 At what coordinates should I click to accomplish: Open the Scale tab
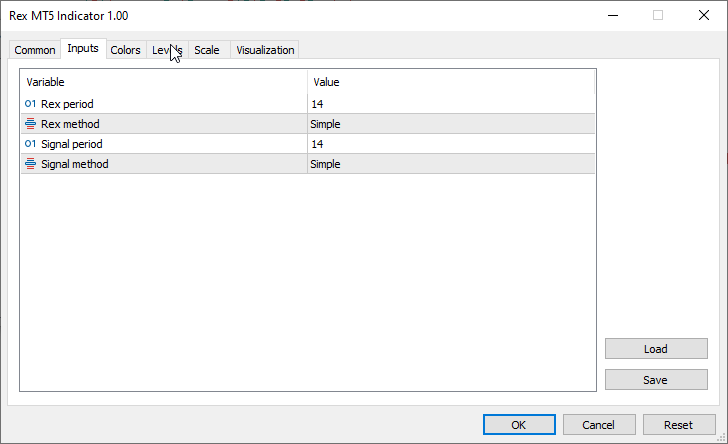tap(207, 50)
